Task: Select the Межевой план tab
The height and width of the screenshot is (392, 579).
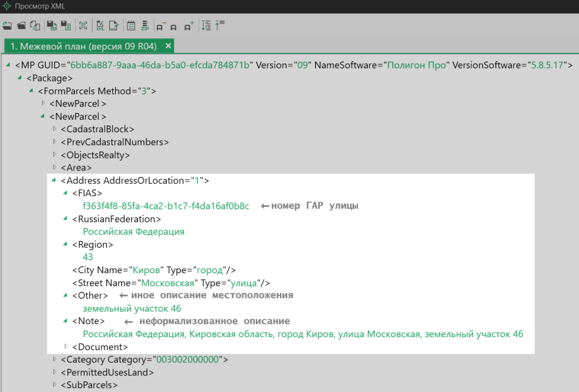Action: [x=84, y=45]
